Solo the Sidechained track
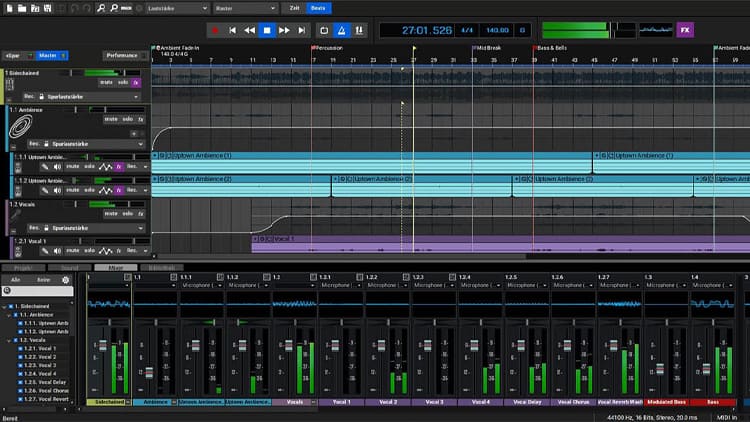Viewport: 750px width, 422px height. (x=123, y=83)
